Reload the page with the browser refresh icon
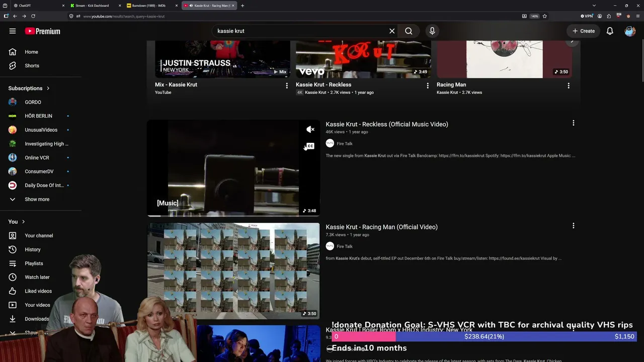 point(33,16)
